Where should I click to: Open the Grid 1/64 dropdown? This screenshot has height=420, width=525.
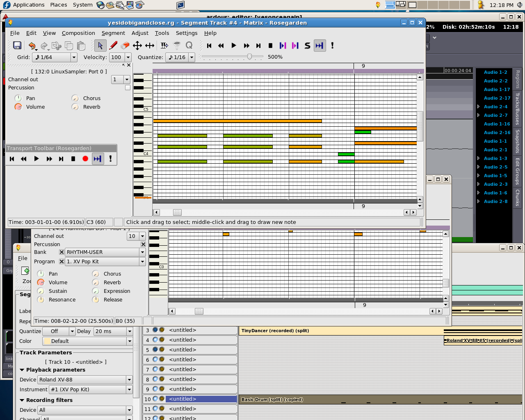click(74, 57)
